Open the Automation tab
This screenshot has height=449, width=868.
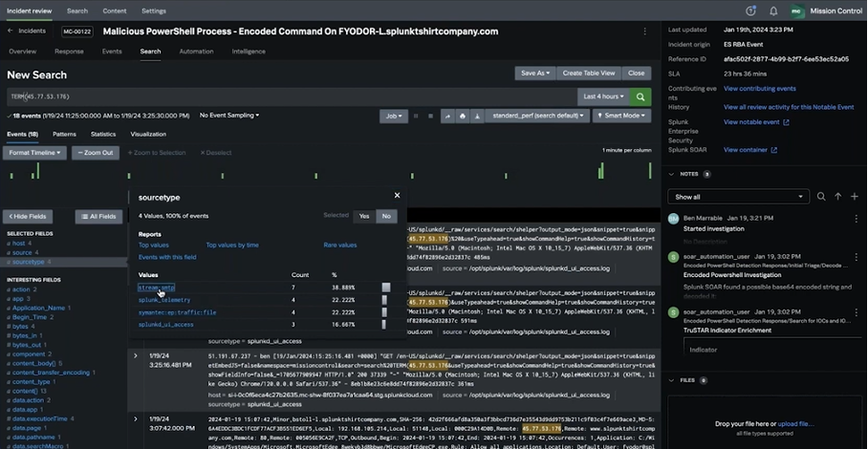[196, 52]
